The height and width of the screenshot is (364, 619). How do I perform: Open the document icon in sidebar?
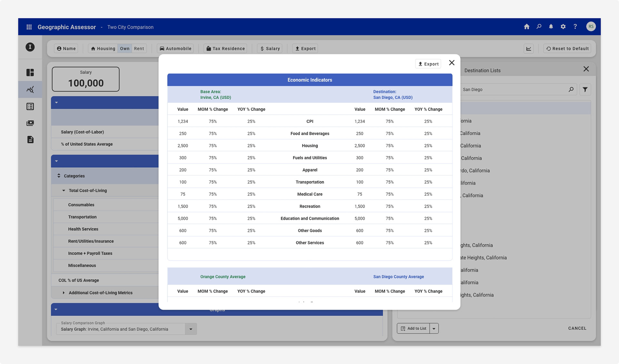(x=30, y=140)
